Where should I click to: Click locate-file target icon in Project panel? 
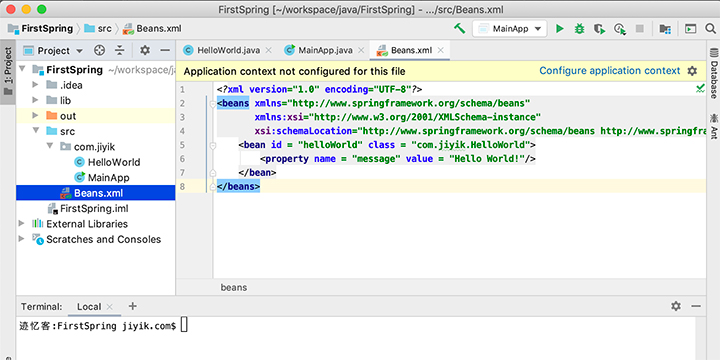tap(99, 51)
